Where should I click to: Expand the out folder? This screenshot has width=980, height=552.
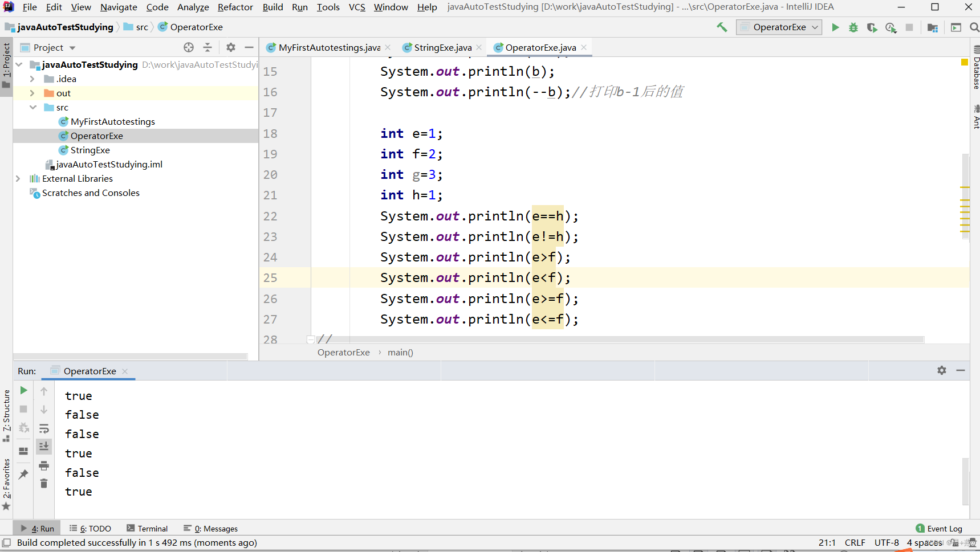[x=32, y=93]
